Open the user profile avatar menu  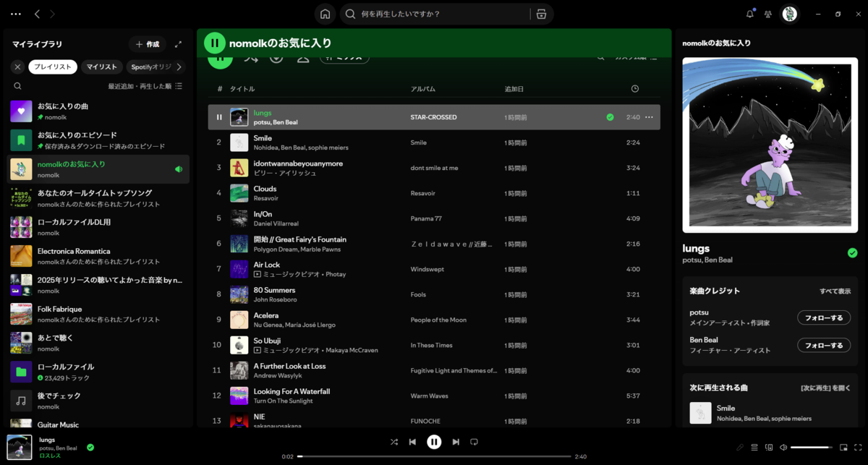(x=790, y=14)
